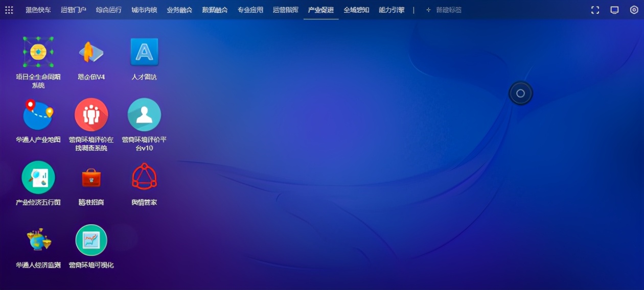Open the settings icon at top right
The image size is (644, 290).
click(x=634, y=10)
